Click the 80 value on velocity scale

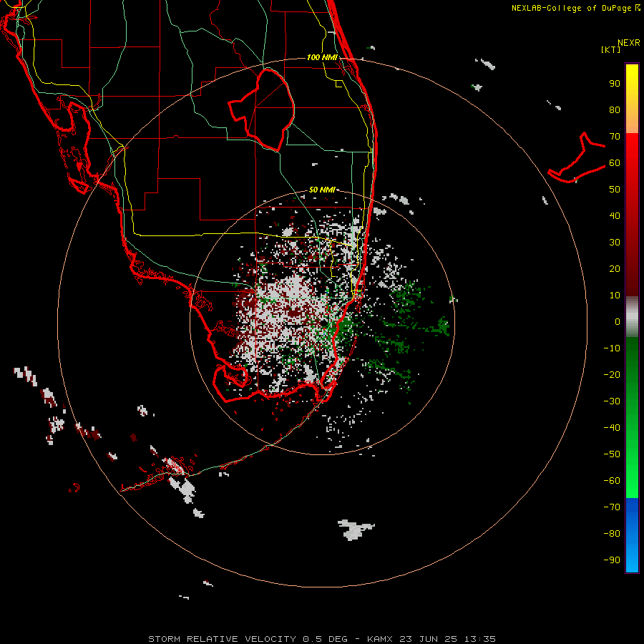pos(615,109)
